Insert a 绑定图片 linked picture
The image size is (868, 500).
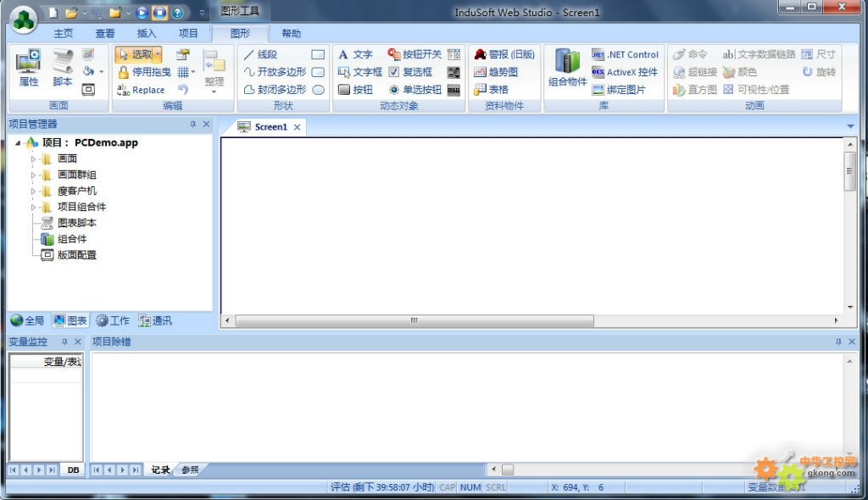(x=618, y=90)
